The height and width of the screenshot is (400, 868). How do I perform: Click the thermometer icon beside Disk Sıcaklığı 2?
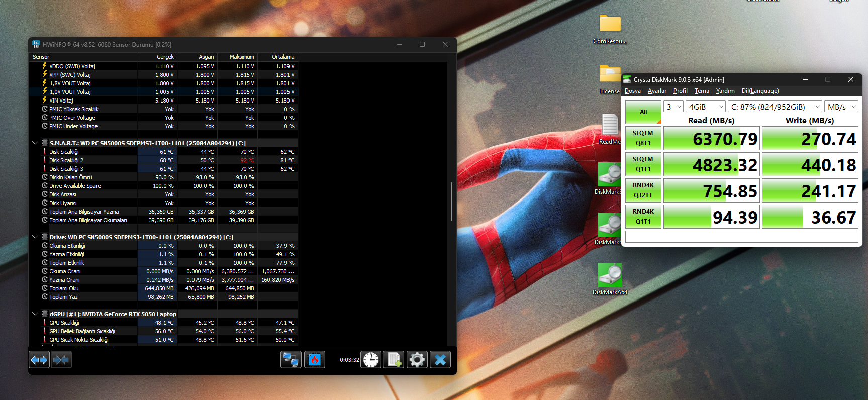point(45,160)
